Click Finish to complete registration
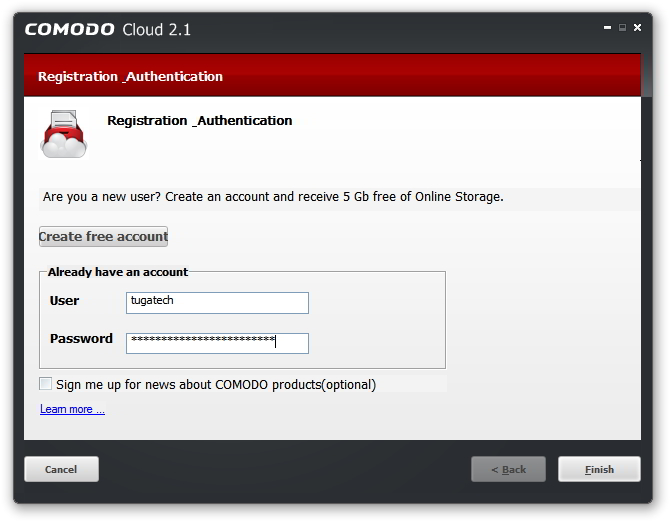The width and height of the screenshot is (670, 523). 599,469
